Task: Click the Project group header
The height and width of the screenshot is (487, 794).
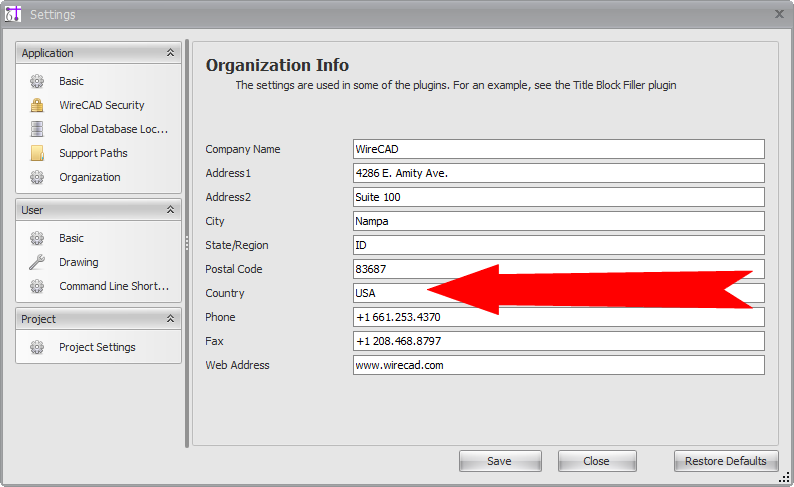Action: [98, 318]
